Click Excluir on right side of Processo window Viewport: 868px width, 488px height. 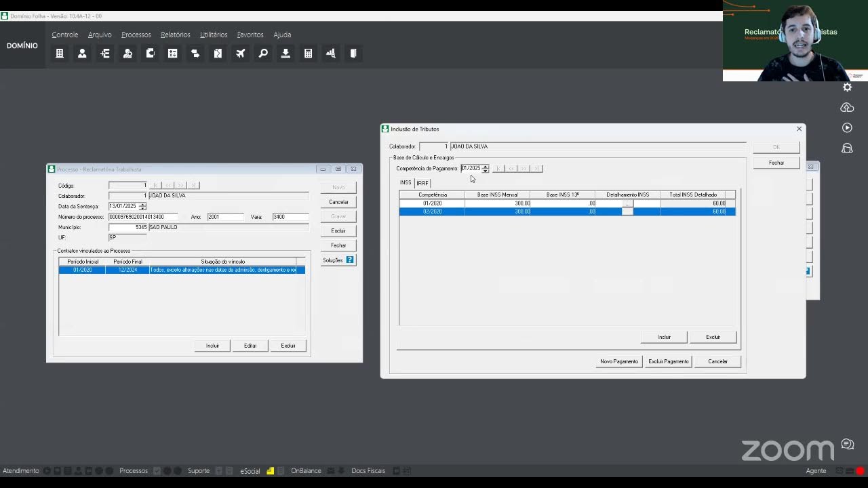click(x=338, y=230)
